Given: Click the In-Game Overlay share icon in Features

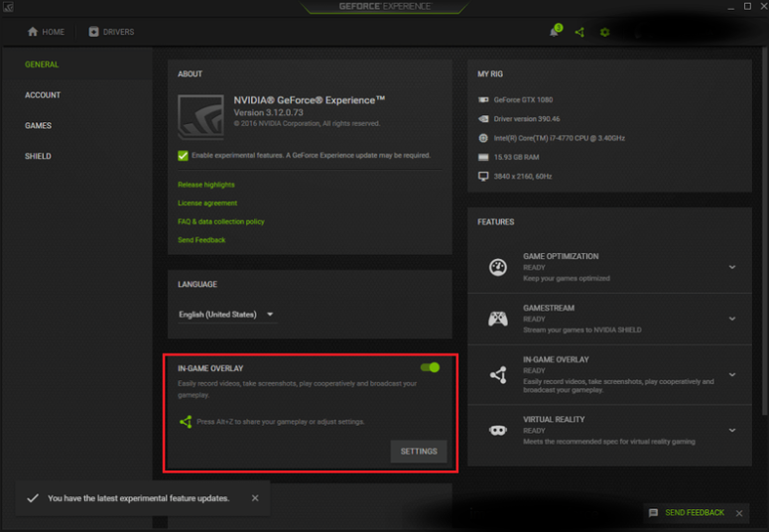Looking at the screenshot, I should coord(498,374).
